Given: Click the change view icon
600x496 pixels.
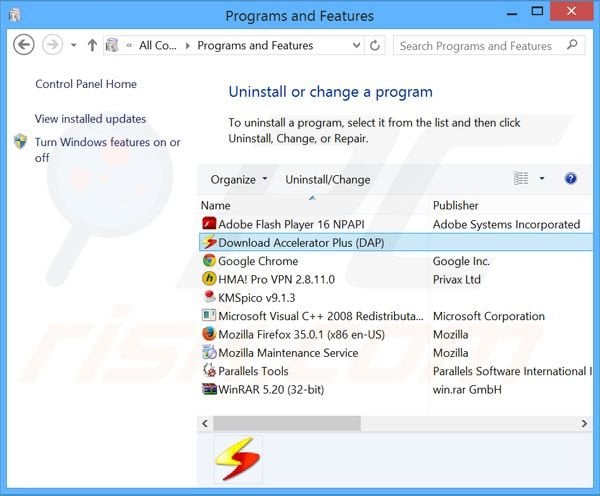Looking at the screenshot, I should pyautogui.click(x=521, y=178).
